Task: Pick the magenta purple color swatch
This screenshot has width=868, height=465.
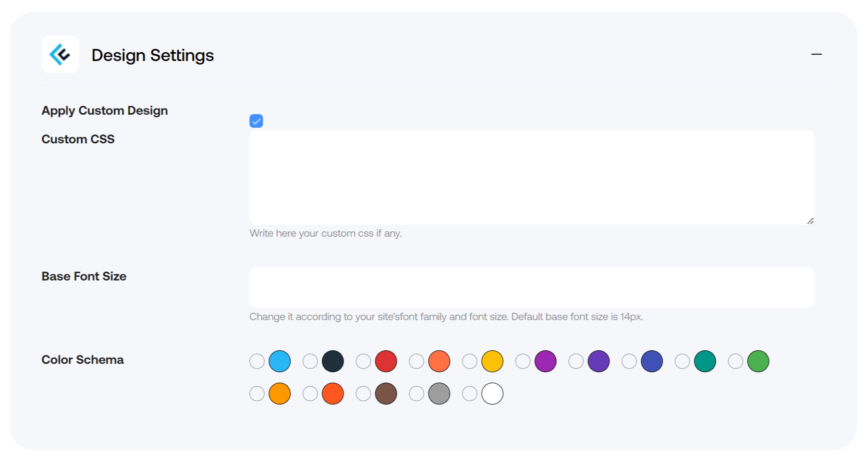Action: 545,361
